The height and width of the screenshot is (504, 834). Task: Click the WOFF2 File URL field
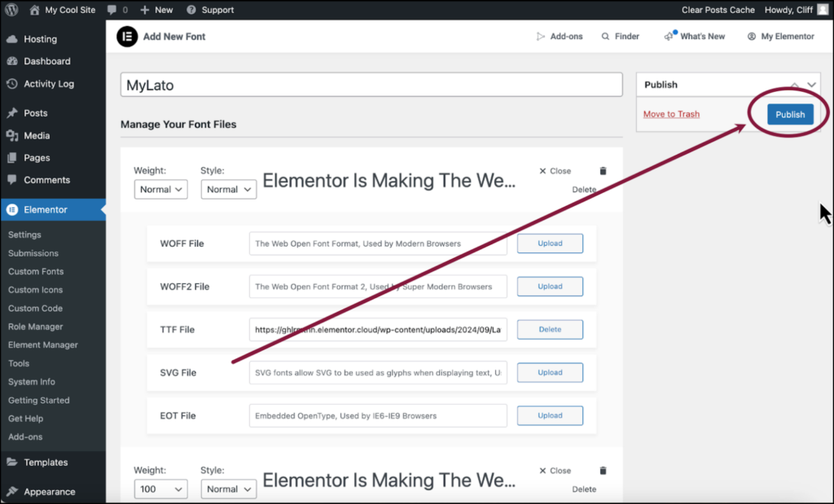[378, 287]
